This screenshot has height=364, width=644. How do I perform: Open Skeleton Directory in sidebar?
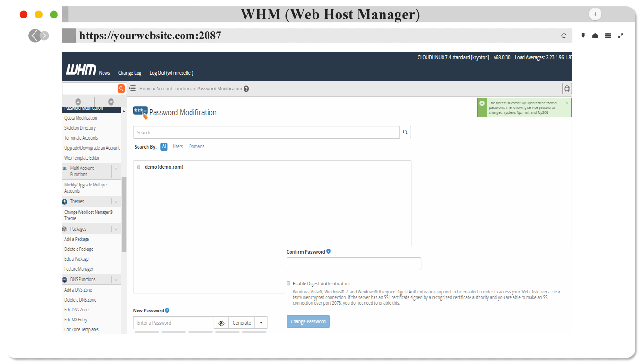pos(80,128)
